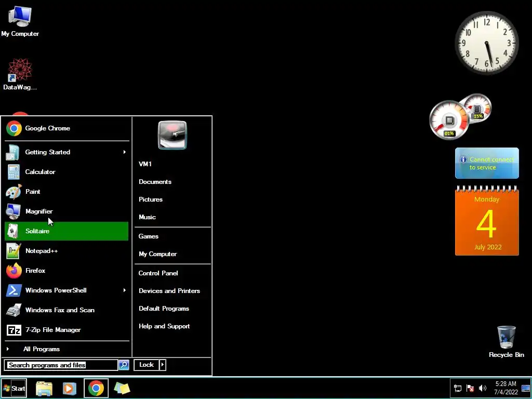Click the calendar gadget showing Monday 4

(487, 220)
